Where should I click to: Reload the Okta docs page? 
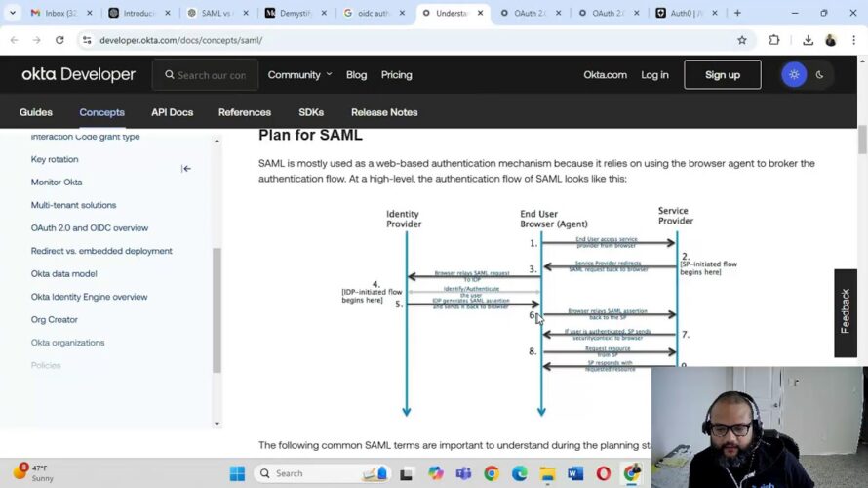coord(59,40)
